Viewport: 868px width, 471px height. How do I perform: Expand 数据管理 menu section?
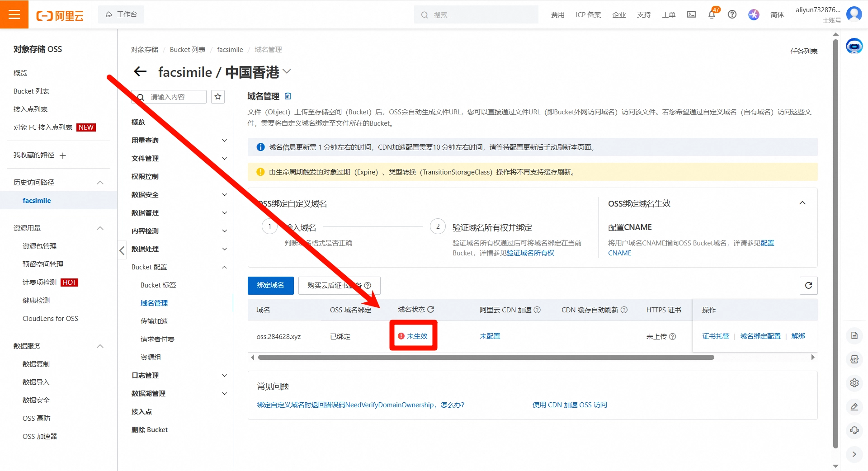pos(224,213)
